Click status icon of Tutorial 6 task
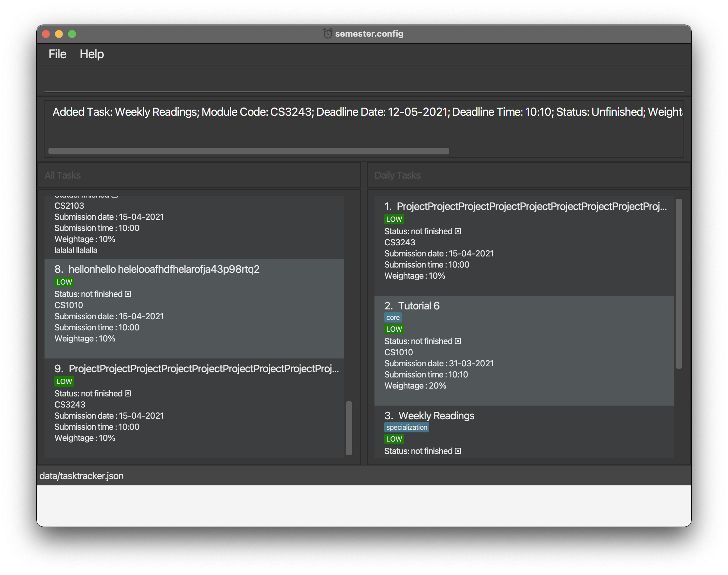Image resolution: width=728 pixels, height=575 pixels. [x=458, y=341]
